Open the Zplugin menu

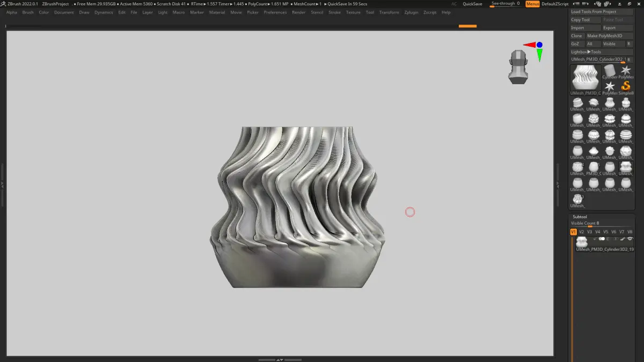coord(411,12)
